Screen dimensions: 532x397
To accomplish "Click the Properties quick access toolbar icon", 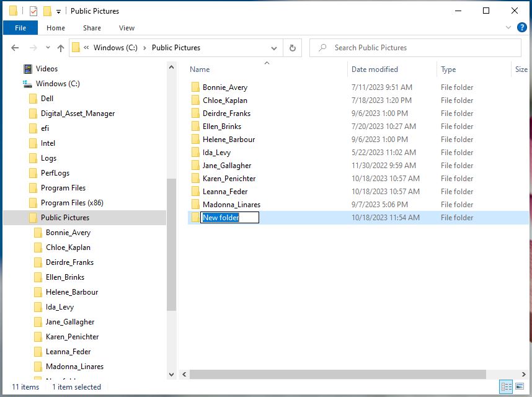I will point(33,11).
